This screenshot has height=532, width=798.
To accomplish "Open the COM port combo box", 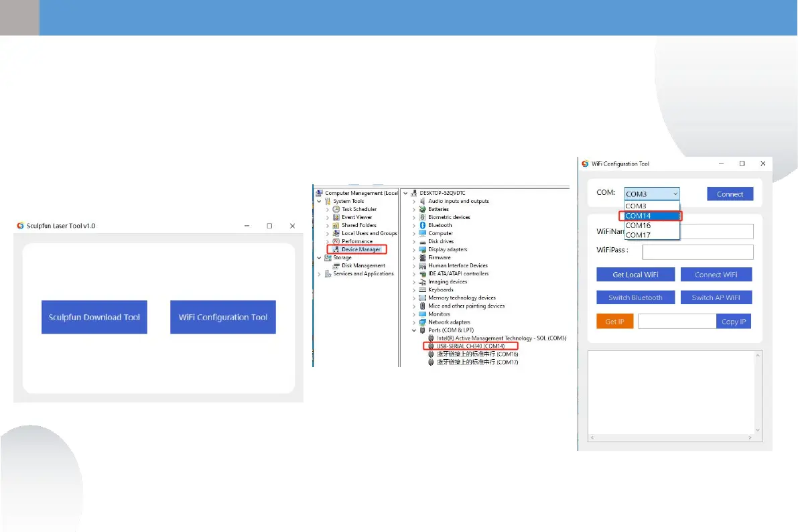I will 652,194.
